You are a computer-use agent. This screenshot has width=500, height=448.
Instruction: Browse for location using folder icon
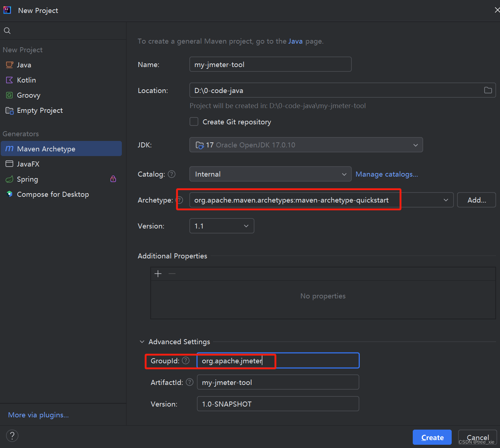click(x=488, y=90)
